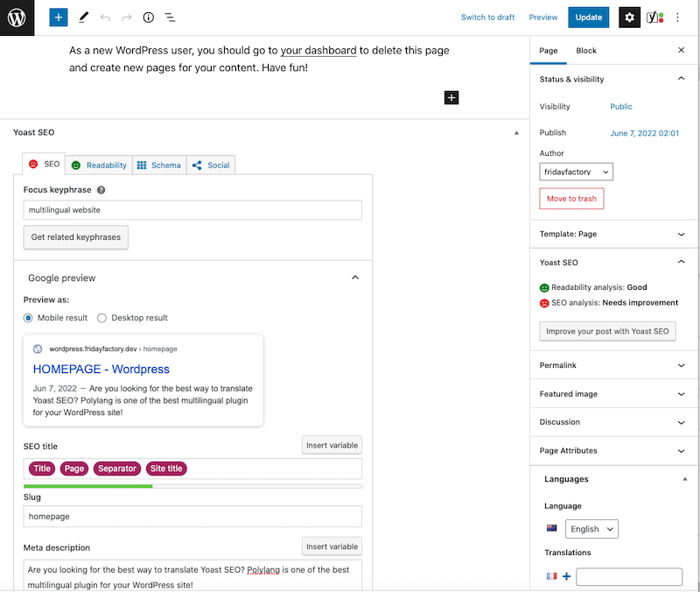Click the Move to trash button

(x=571, y=199)
